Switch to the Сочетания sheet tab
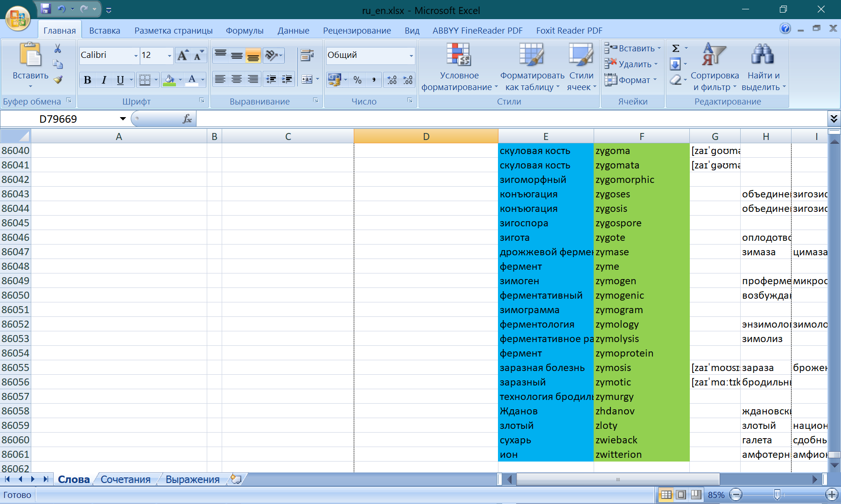 (126, 479)
